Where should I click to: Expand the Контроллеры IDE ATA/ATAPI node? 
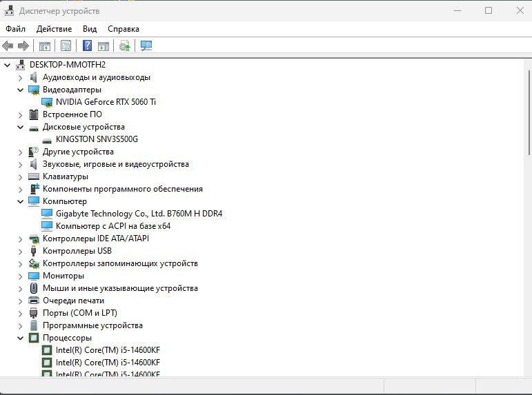click(21, 239)
